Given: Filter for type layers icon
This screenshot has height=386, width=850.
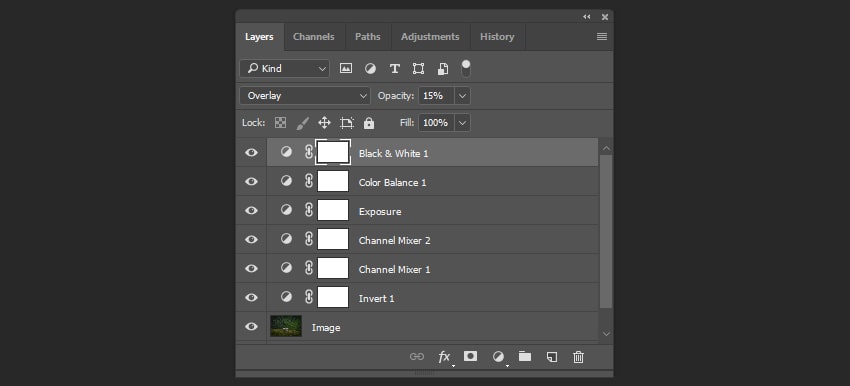Looking at the screenshot, I should click(x=395, y=68).
